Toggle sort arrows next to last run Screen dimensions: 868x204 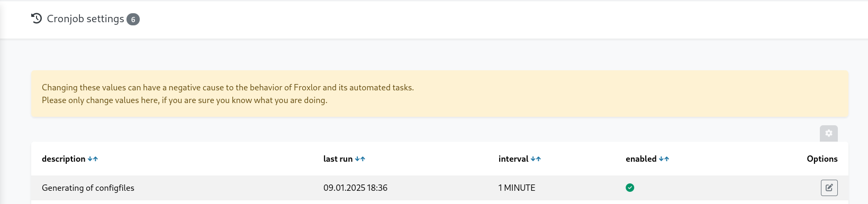tap(360, 159)
